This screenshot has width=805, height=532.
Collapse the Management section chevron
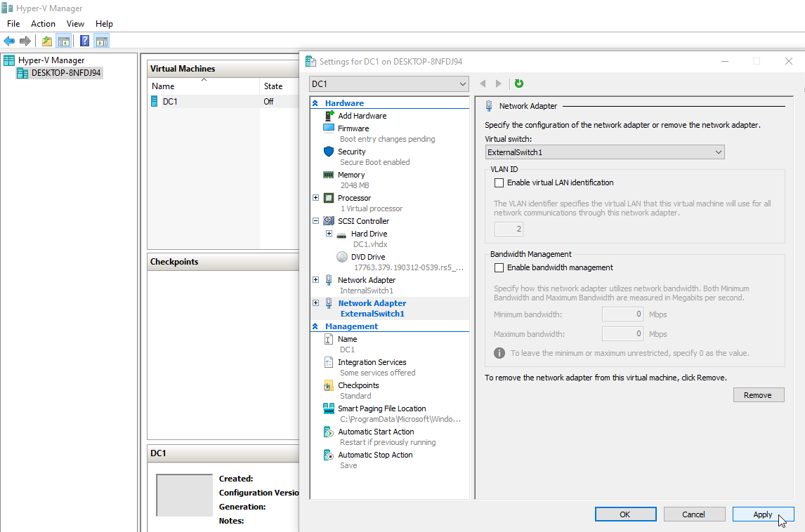point(315,326)
